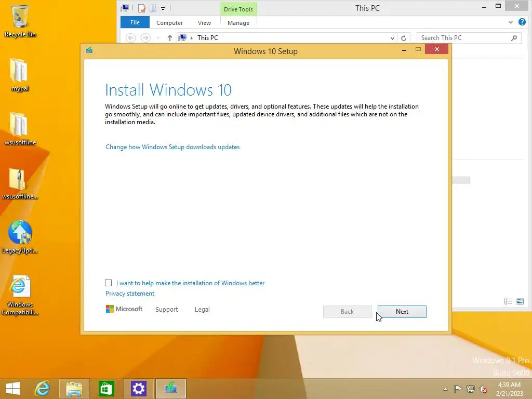Click the breadcrumb arrow before This PC
This screenshot has width=532, height=399.
click(x=192, y=38)
